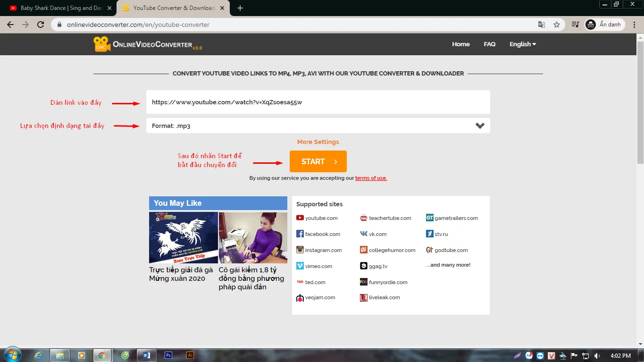Open the FAQ page

tap(490, 44)
